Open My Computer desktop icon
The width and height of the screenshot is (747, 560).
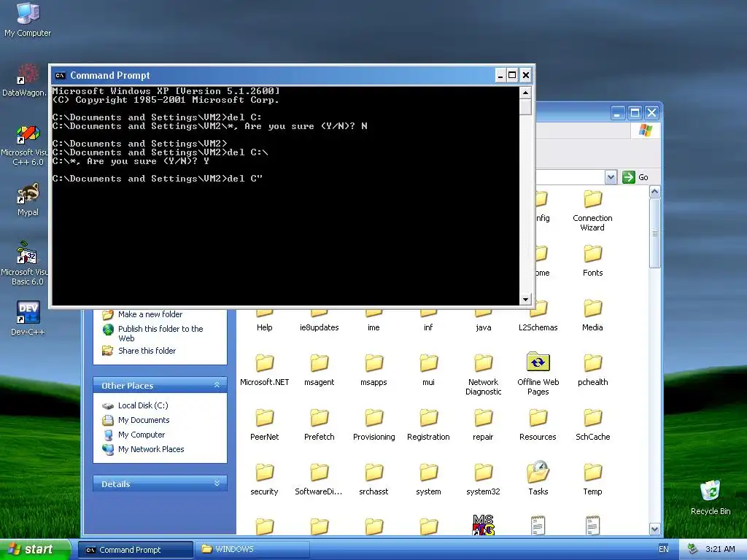[x=28, y=19]
